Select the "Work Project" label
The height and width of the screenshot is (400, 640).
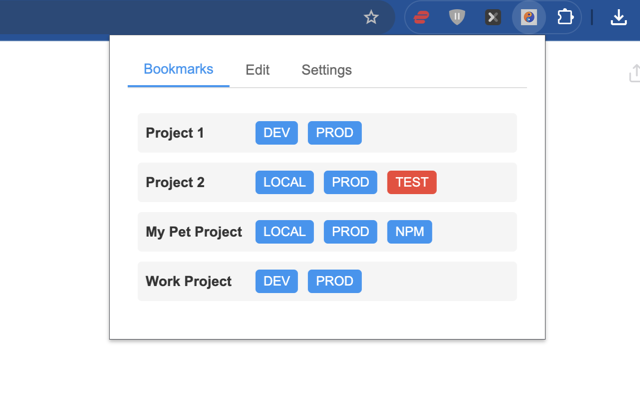pos(189,281)
